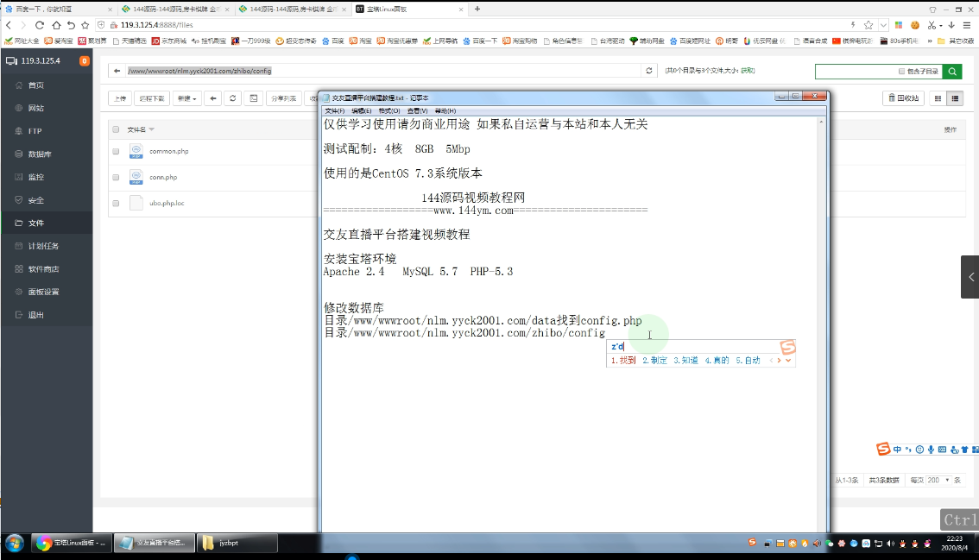Refresh the file list from the toolbar
979x560 pixels.
233,98
